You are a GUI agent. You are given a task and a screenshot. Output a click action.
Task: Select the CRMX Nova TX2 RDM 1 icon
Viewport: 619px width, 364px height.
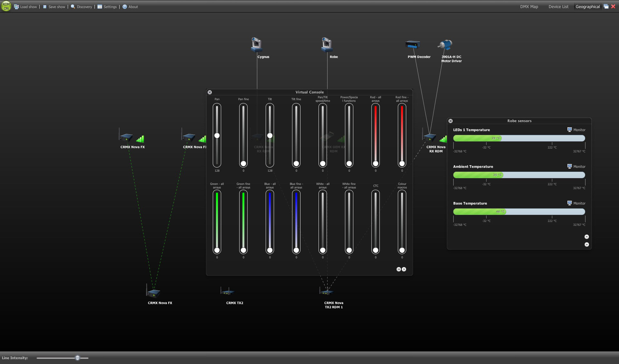[326, 292]
